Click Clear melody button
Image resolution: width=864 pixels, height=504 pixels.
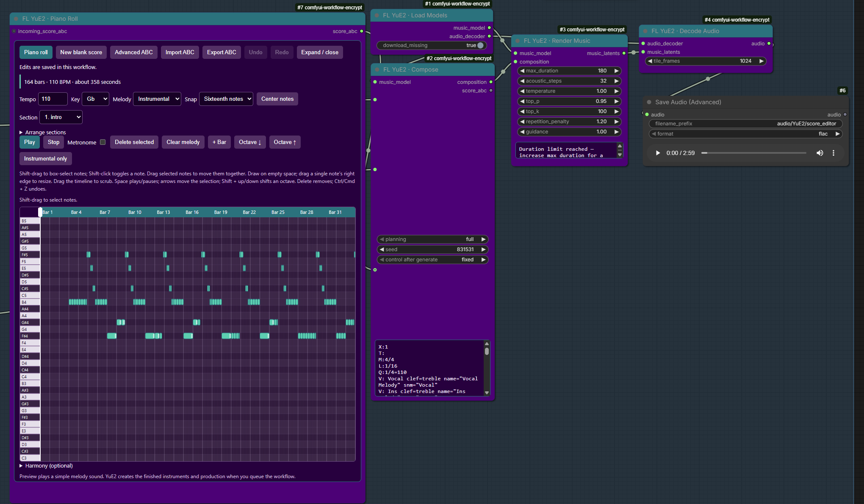(x=183, y=142)
